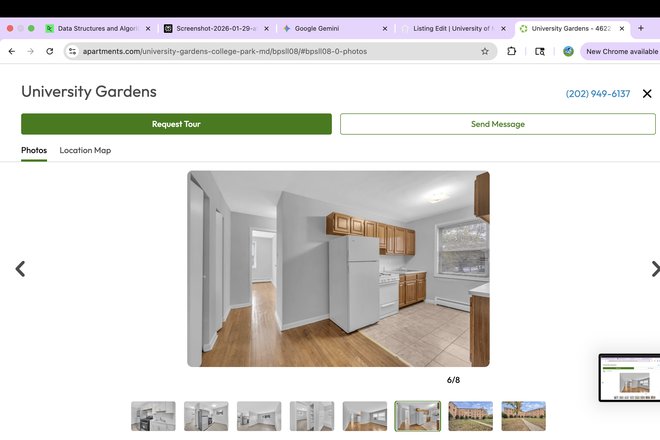660x440 pixels.
Task: Bookmark this page with the star icon
Action: [485, 51]
